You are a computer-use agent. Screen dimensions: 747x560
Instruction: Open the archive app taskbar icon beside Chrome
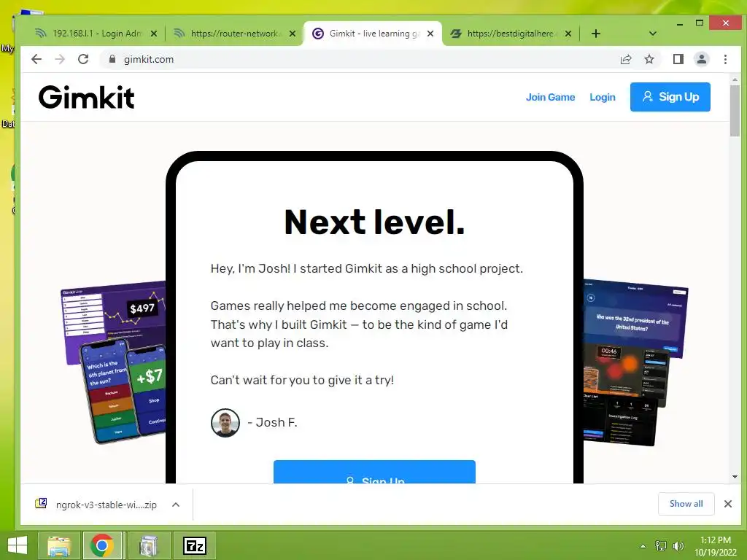pos(149,545)
